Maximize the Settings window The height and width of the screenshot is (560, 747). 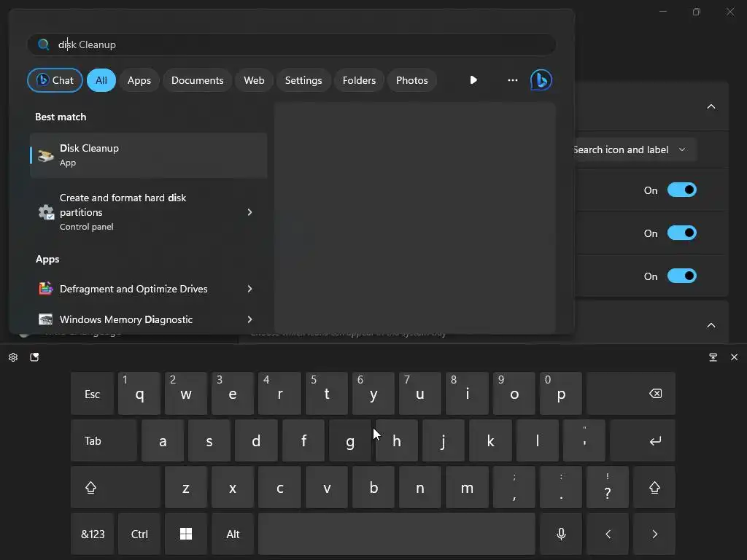tap(697, 12)
